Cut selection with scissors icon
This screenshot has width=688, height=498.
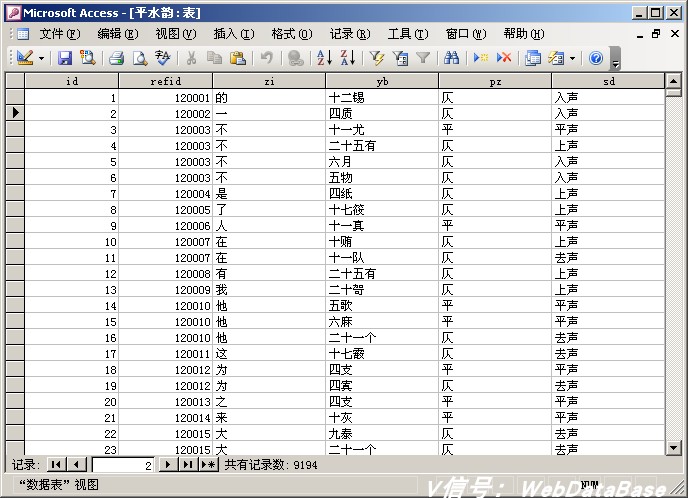[191, 57]
